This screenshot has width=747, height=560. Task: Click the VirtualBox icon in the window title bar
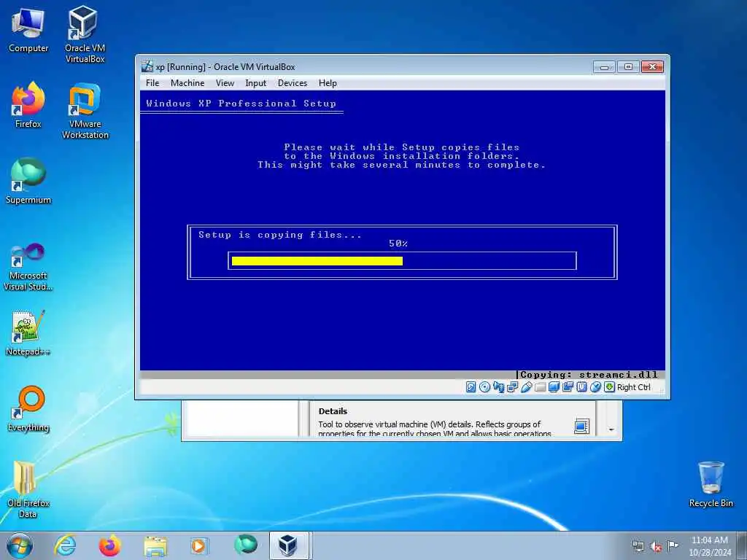pos(147,66)
